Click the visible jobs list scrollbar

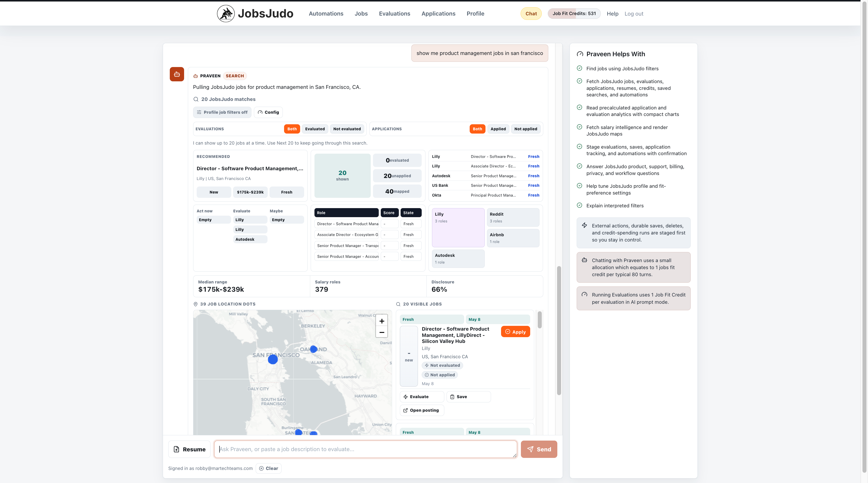539,320
